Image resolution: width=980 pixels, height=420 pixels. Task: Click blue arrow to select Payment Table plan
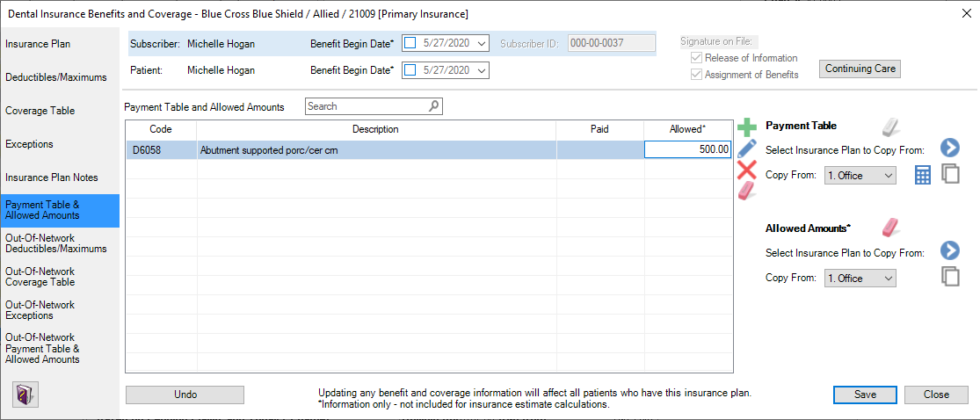click(949, 148)
